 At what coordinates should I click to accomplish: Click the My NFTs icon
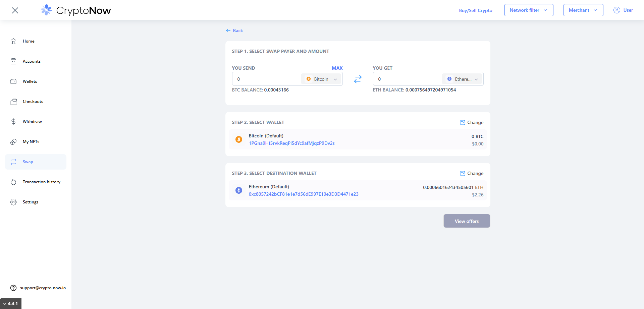click(13, 142)
